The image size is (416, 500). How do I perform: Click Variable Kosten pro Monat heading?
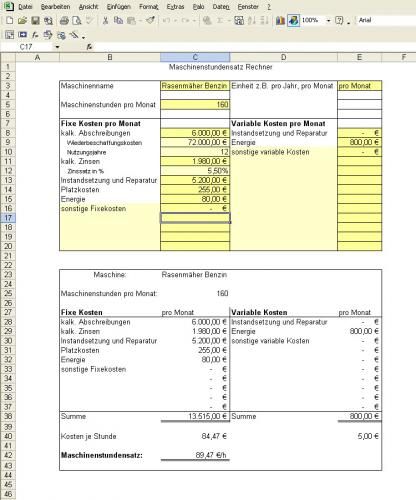tap(278, 123)
